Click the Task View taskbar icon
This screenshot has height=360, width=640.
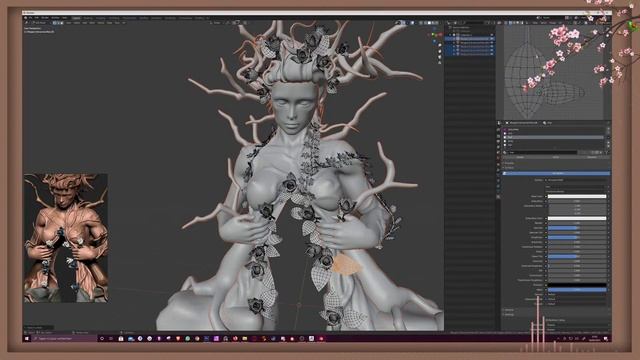click(x=111, y=338)
